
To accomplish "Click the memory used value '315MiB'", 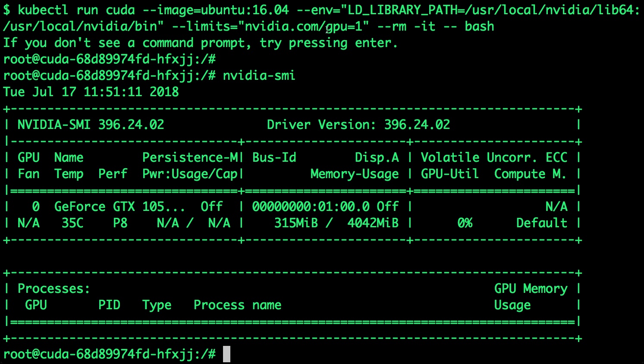I will [x=296, y=223].
